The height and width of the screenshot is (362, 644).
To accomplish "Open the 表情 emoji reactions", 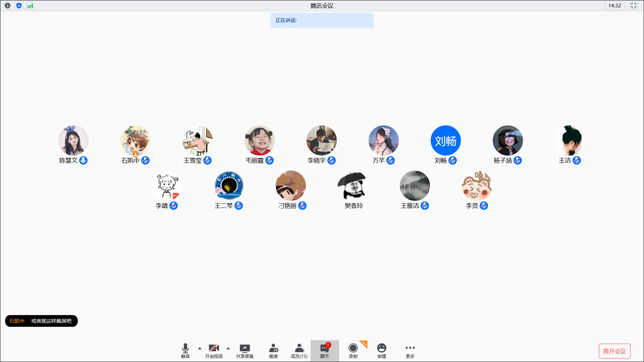I will 381,350.
